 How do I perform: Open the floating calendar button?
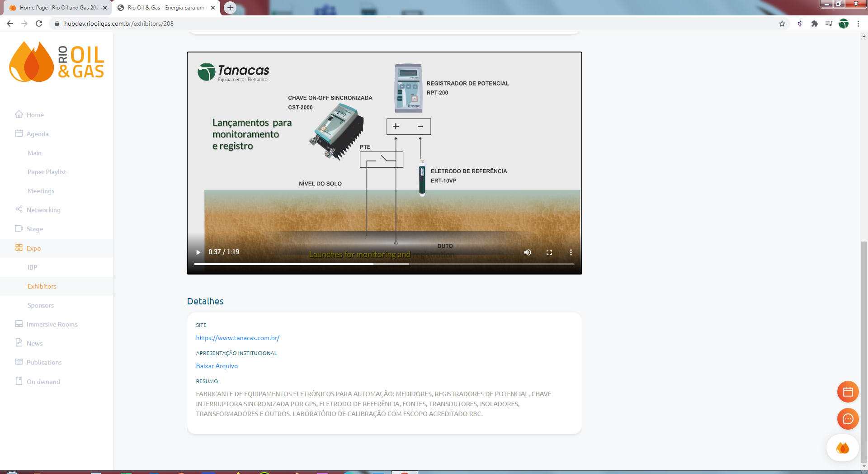tap(848, 392)
